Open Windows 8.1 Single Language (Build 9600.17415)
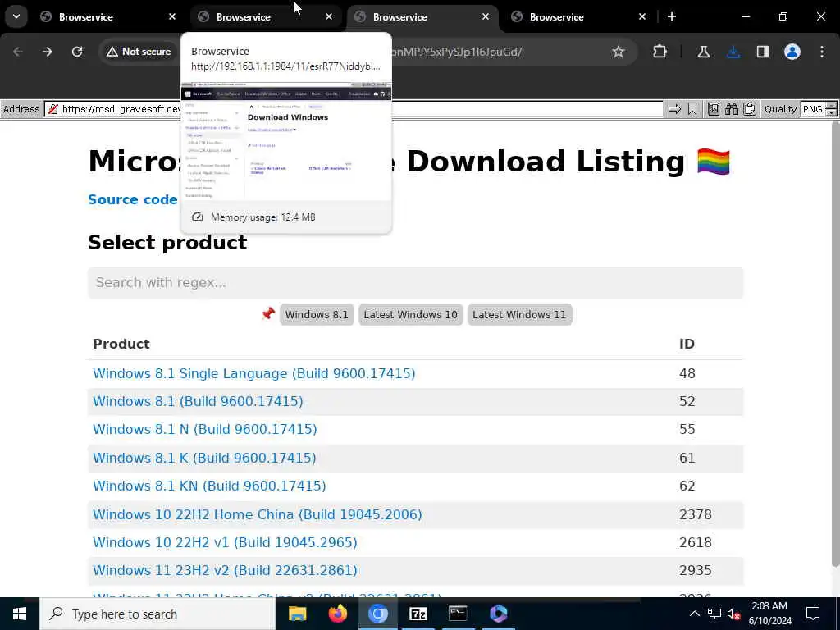Viewport: 840px width, 630px height. click(254, 373)
